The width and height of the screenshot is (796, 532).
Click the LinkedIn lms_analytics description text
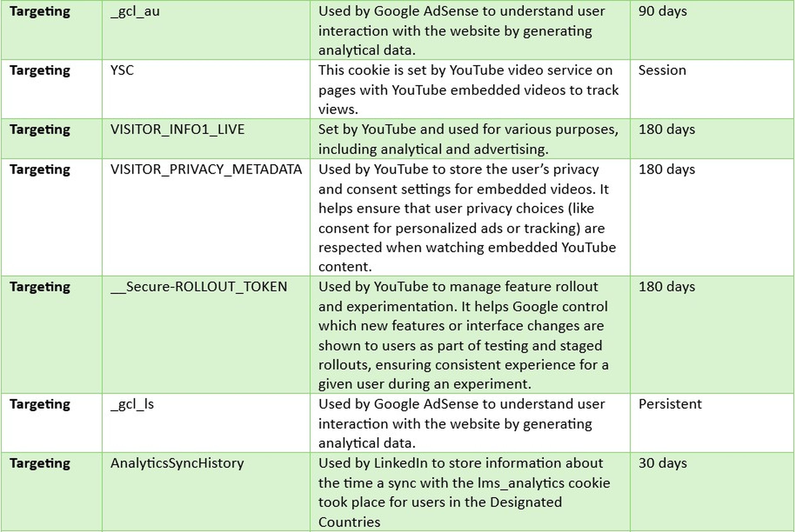[464, 483]
